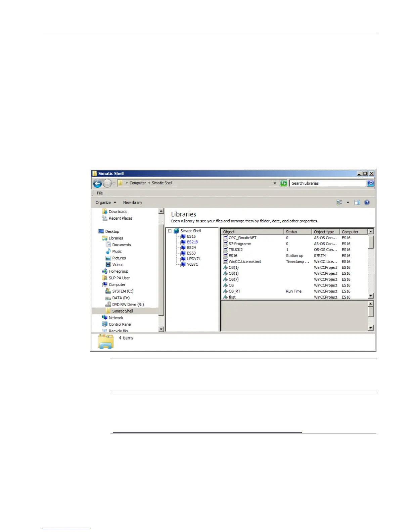
Task: Select the DVD RW Drive (R:) icon
Action: (108, 304)
